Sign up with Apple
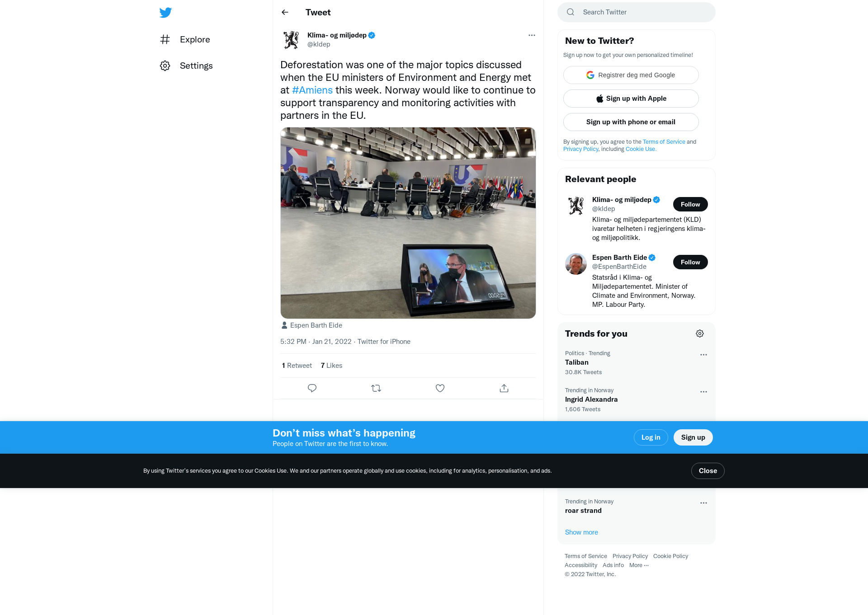Image resolution: width=868 pixels, height=615 pixels. pyautogui.click(x=631, y=99)
